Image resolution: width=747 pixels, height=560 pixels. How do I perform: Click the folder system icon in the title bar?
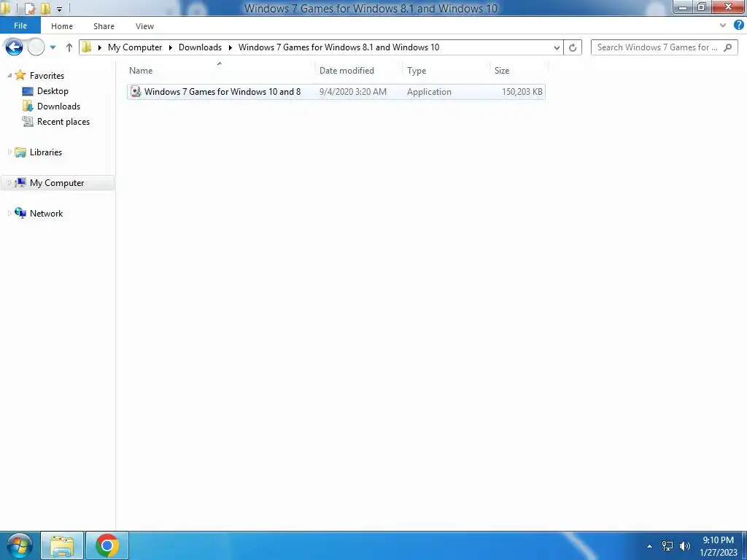[6, 8]
